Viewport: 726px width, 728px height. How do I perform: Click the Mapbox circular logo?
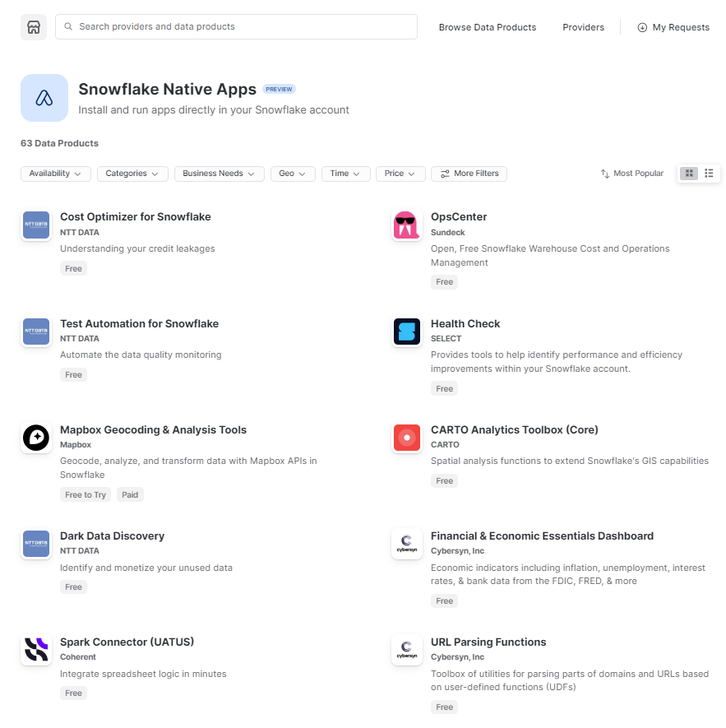pos(35,438)
